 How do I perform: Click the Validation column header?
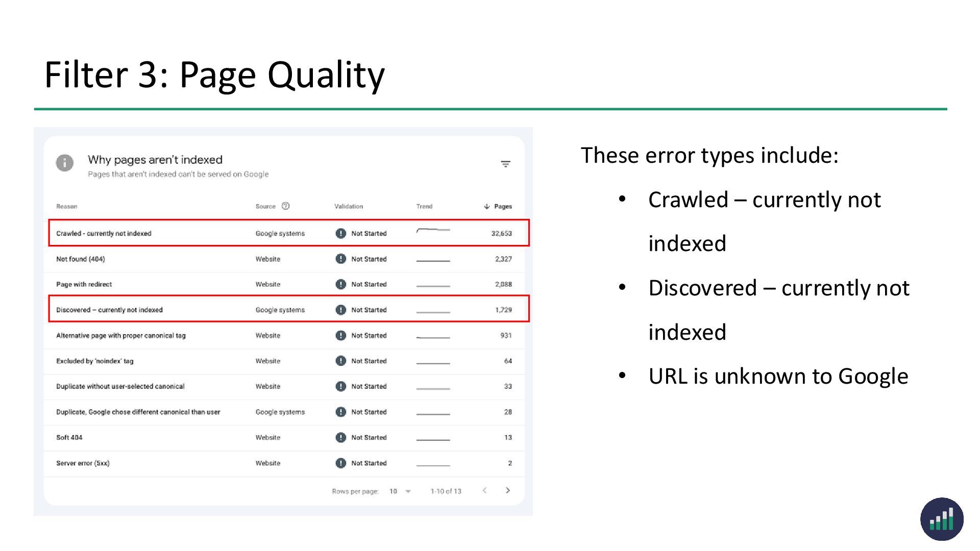tap(349, 207)
